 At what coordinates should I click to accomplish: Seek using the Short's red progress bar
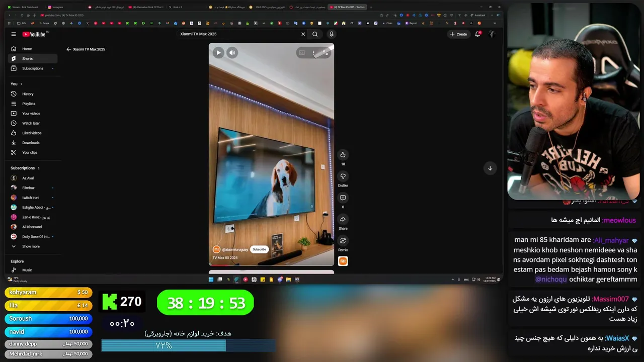tap(271, 265)
